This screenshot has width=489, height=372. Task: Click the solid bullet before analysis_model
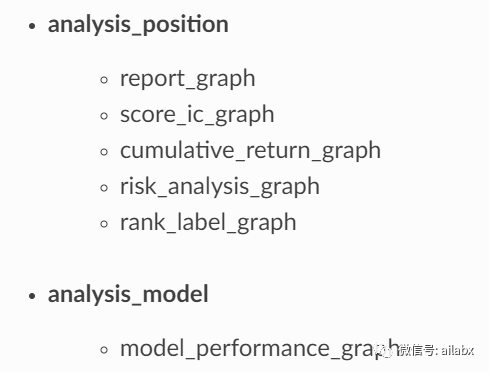pyautogui.click(x=32, y=296)
